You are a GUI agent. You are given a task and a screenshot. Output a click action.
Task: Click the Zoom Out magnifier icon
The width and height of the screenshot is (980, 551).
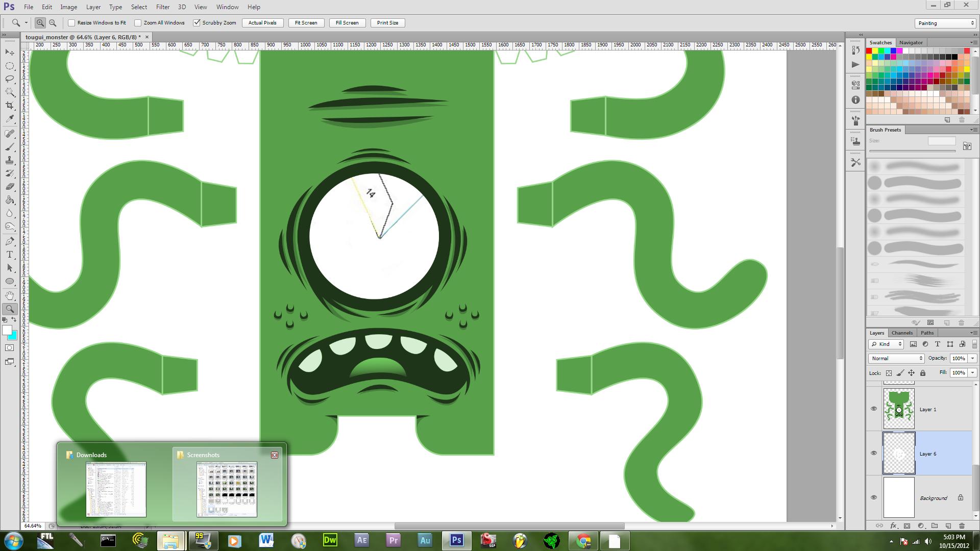coord(53,23)
